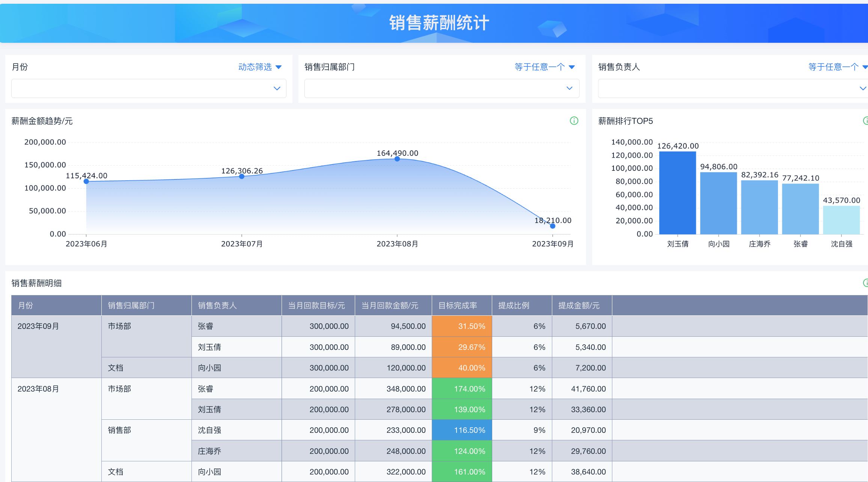This screenshot has width=868, height=482.
Task: Click info icon on TOP5 ranking chart
Action: coord(865,120)
